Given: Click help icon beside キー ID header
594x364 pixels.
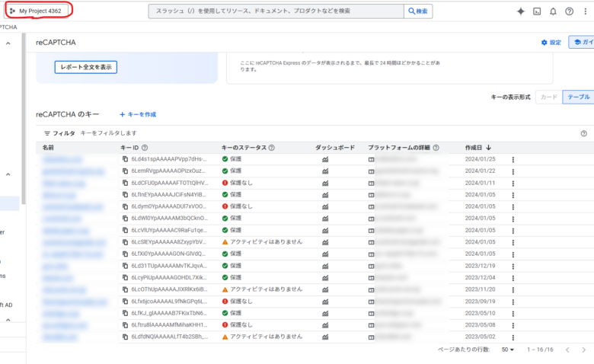Looking at the screenshot, I should 145,148.
